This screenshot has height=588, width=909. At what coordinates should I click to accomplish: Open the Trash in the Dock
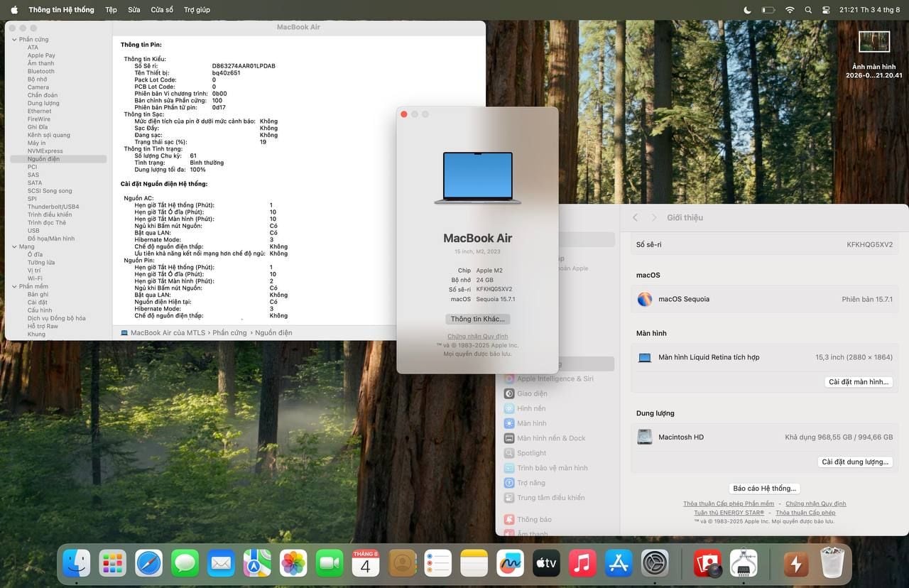pos(832,564)
